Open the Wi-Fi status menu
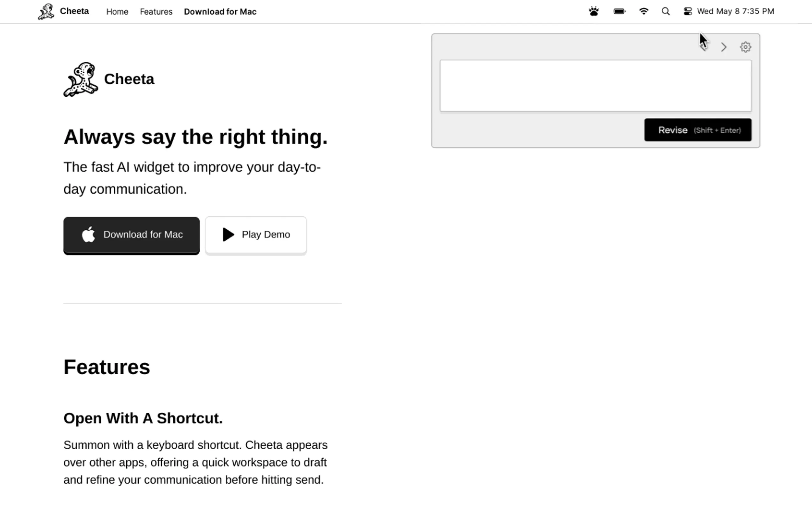812x508 pixels. (644, 12)
